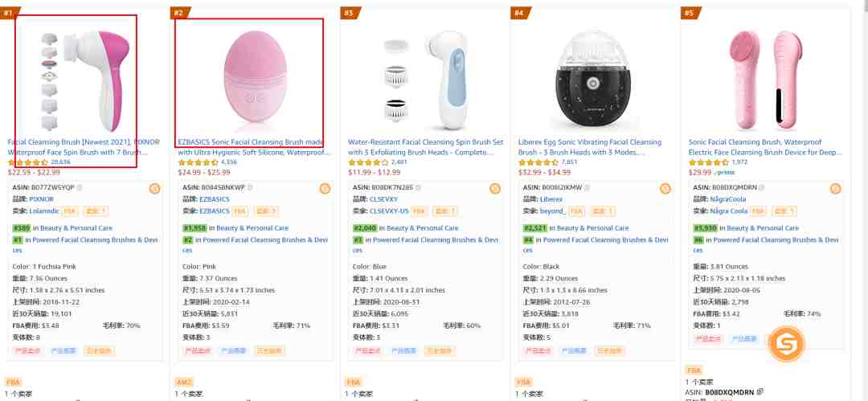This screenshot has width=868, height=401.
Task: Copy ASIN B077ZWSYQP using its copy icon
Action: pyautogui.click(x=79, y=188)
